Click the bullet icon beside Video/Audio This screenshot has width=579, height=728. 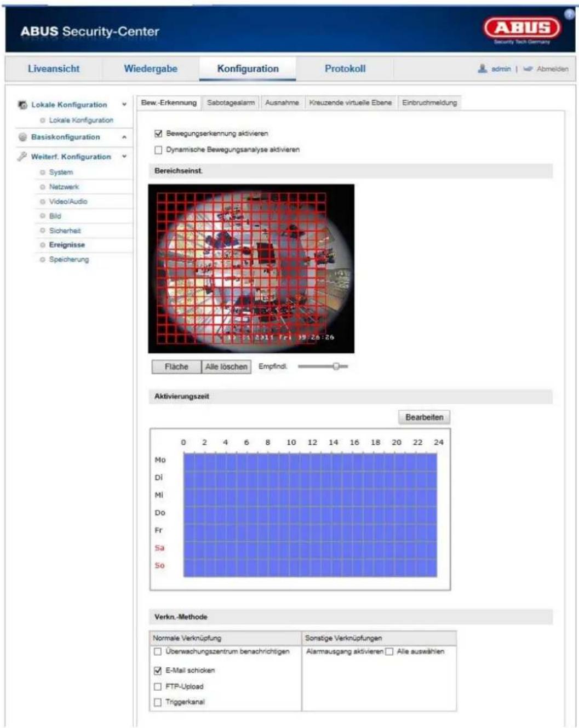pos(42,202)
